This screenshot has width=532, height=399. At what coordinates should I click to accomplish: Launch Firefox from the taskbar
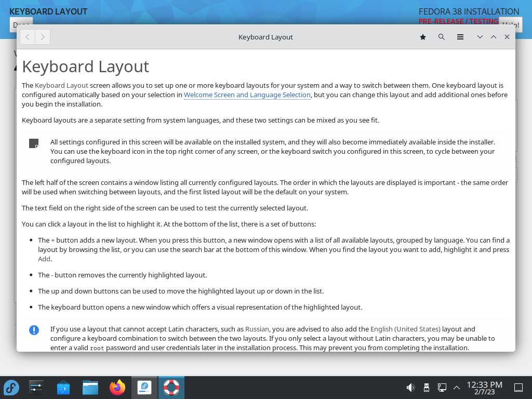point(117,388)
